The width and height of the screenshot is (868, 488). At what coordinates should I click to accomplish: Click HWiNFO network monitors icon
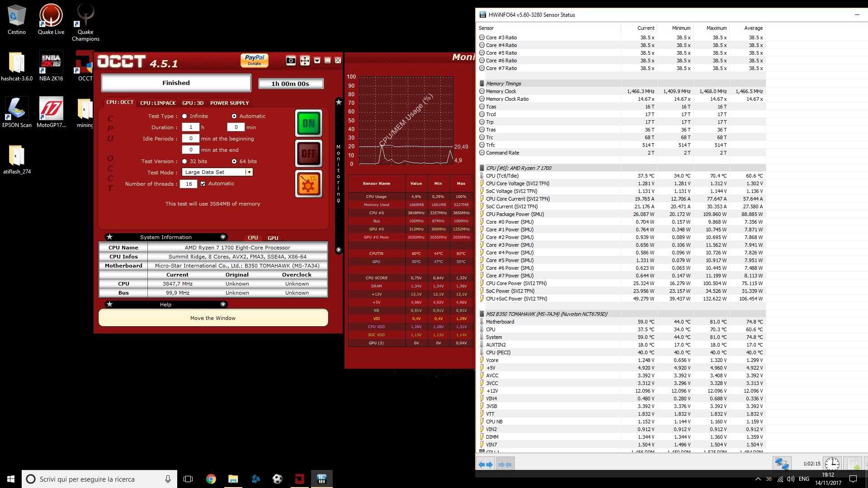782,464
